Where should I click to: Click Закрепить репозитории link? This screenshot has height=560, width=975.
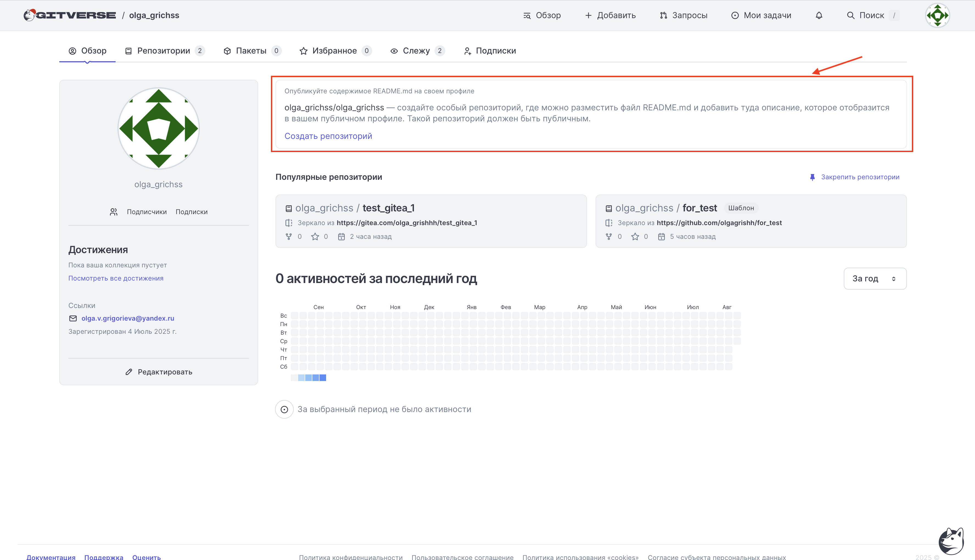[860, 177]
